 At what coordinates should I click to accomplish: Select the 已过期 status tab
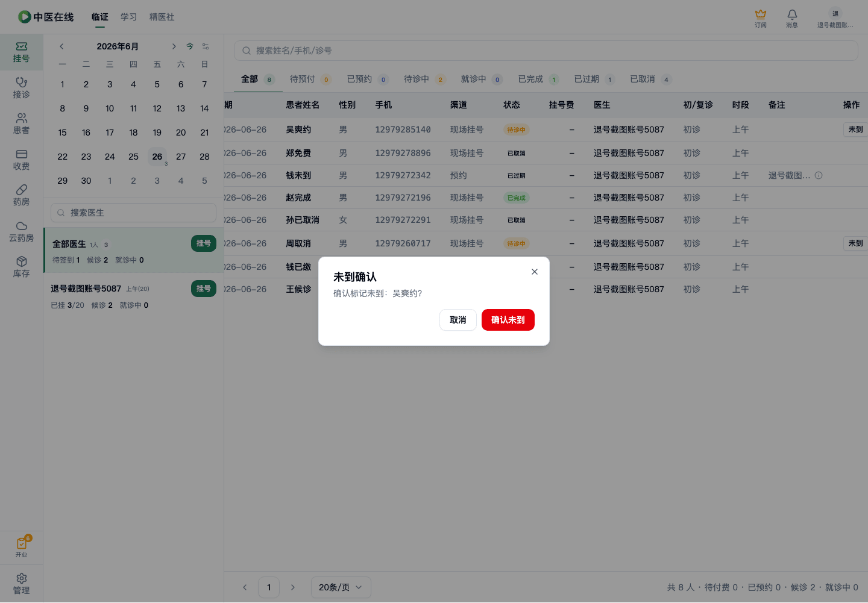594,79
